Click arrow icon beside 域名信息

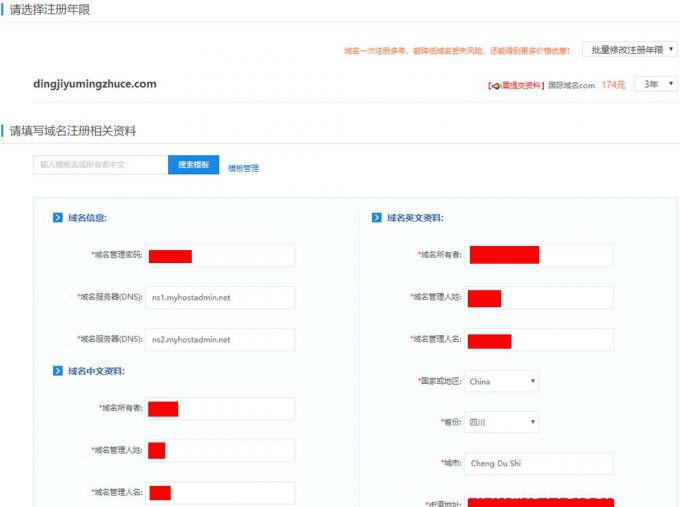(58, 217)
